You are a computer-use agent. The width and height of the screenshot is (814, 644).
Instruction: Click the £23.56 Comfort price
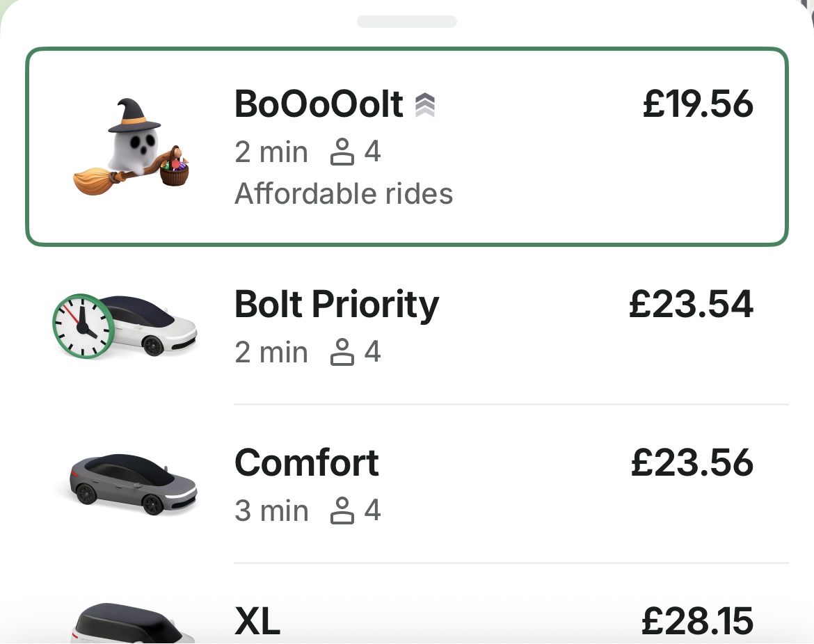click(692, 463)
